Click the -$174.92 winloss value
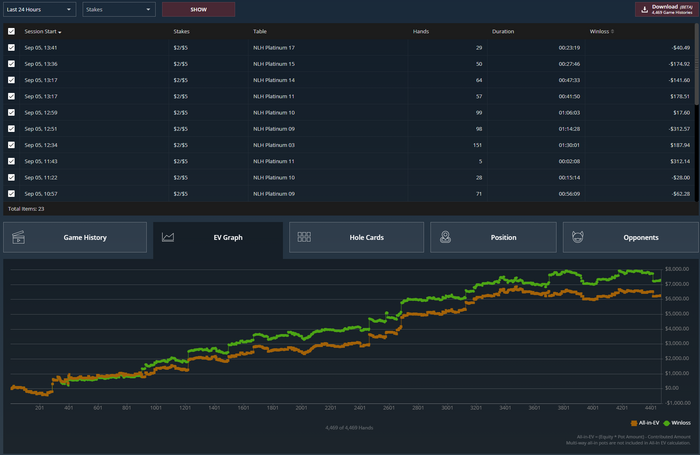Screen dimensions: 700x455 pyautogui.click(x=679, y=64)
